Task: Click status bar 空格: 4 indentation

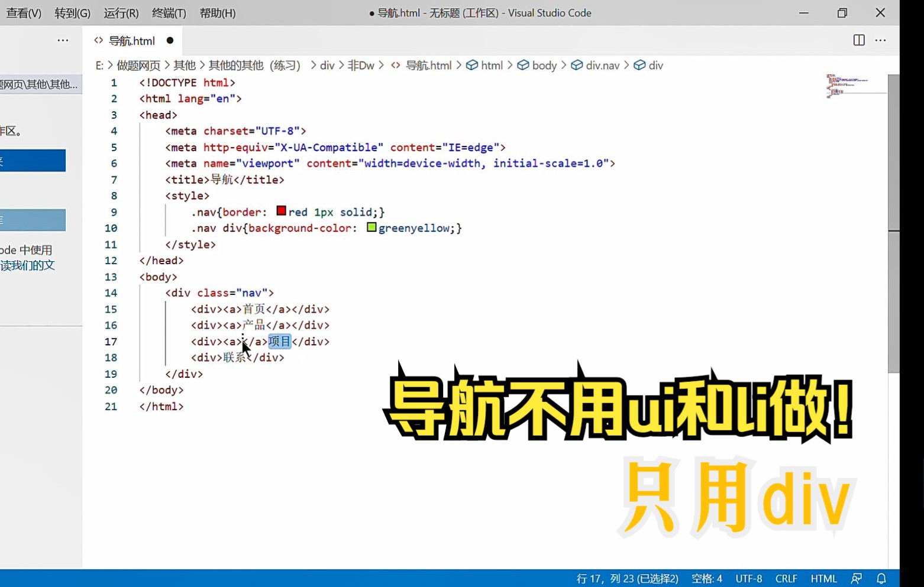Action: click(x=707, y=579)
